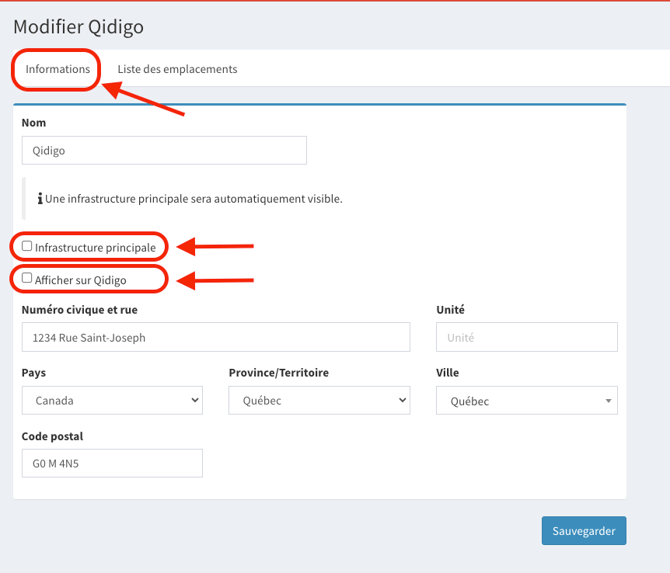
Task: Open the Liste des emplacements tab
Action: click(177, 69)
